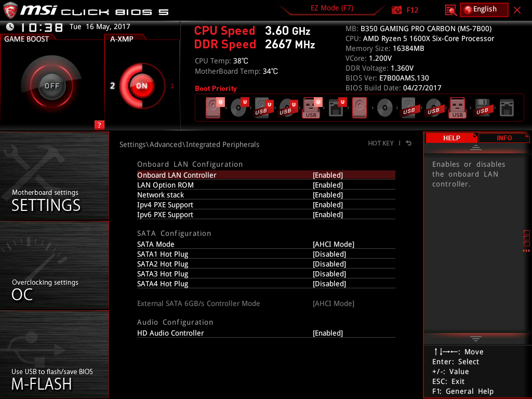The height and width of the screenshot is (399, 532).
Task: Toggle Ipv6 PXE Support setting
Action: coord(266,215)
